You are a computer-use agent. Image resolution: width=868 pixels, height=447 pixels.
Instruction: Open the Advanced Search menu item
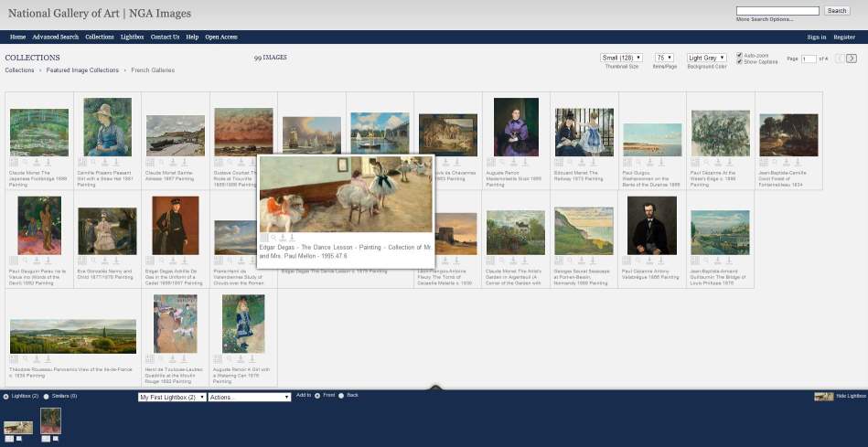(x=56, y=37)
